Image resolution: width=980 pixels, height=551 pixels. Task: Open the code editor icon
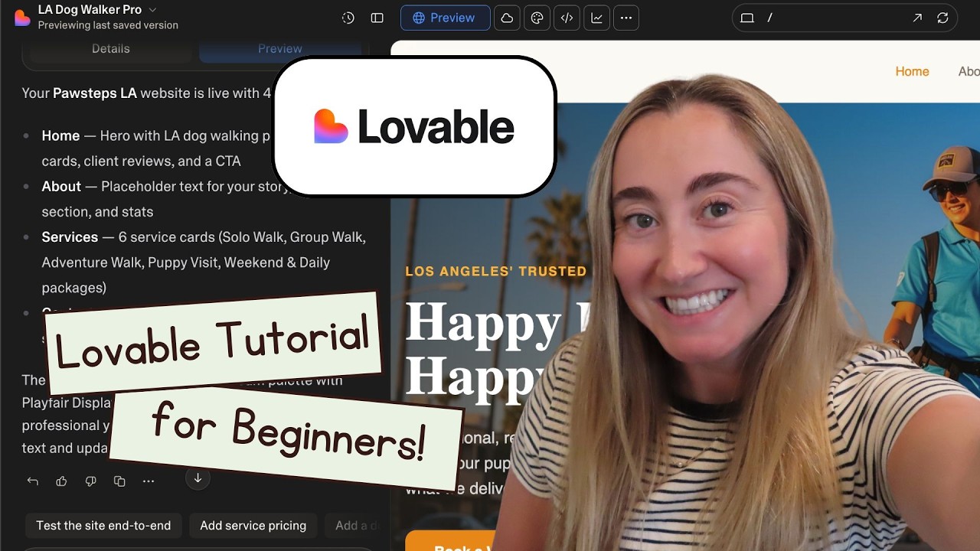(567, 18)
